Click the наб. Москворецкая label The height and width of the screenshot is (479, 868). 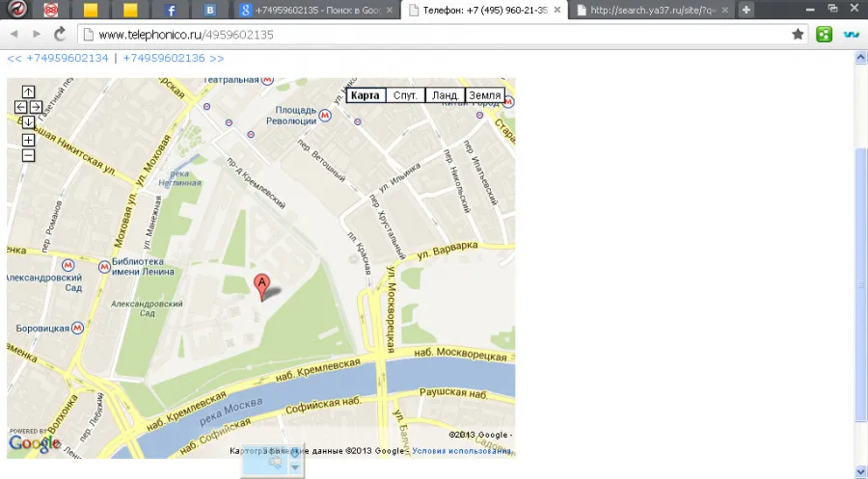tap(460, 354)
